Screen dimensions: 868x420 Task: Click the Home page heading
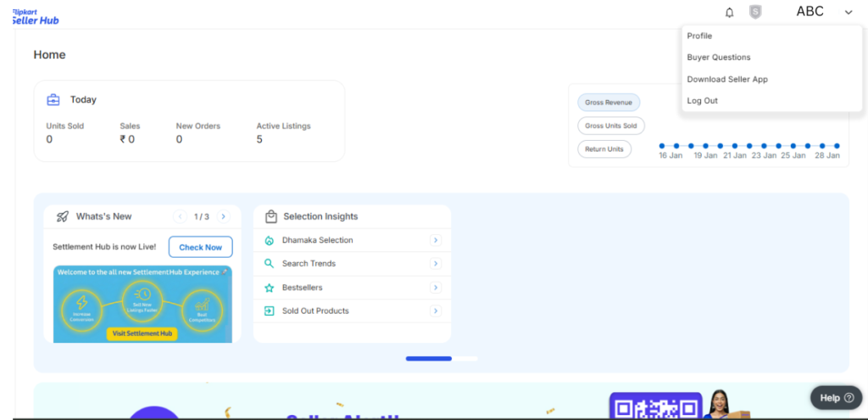[x=49, y=55]
